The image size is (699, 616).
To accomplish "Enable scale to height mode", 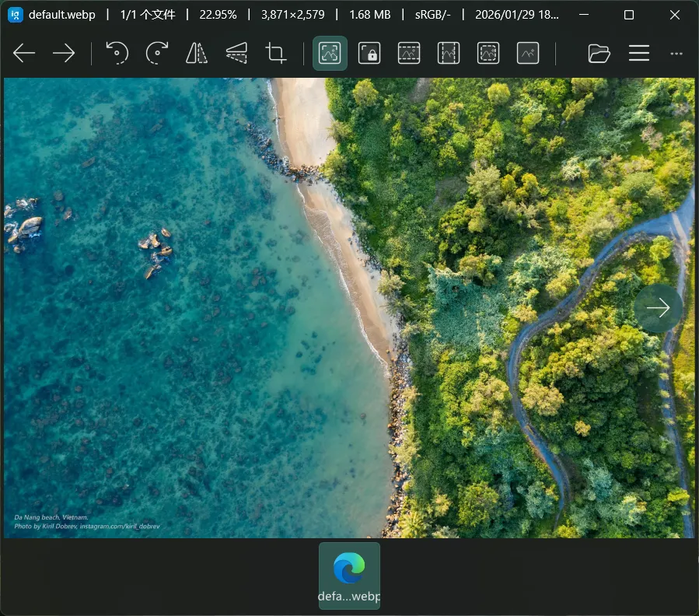I will tap(449, 53).
